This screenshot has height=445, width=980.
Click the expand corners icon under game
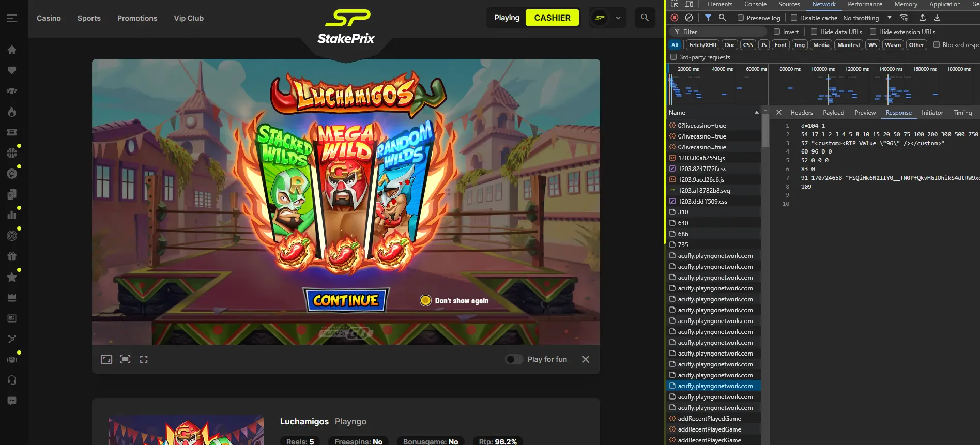pos(144,359)
